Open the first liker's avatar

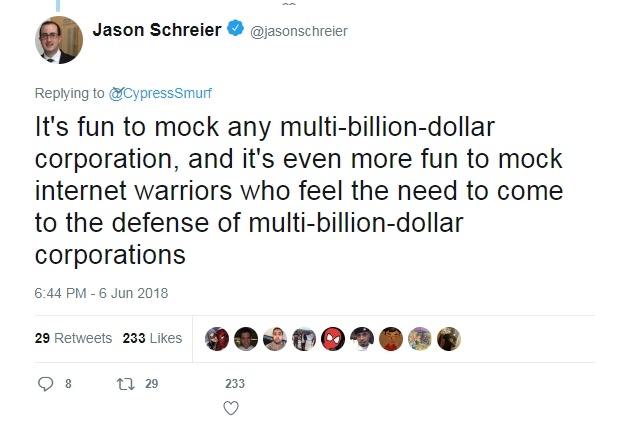click(x=217, y=338)
